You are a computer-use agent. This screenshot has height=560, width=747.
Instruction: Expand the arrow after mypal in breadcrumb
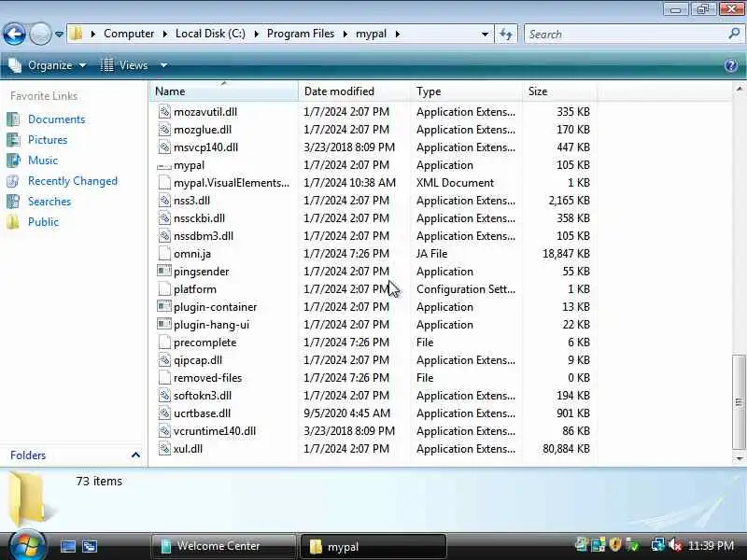point(398,34)
